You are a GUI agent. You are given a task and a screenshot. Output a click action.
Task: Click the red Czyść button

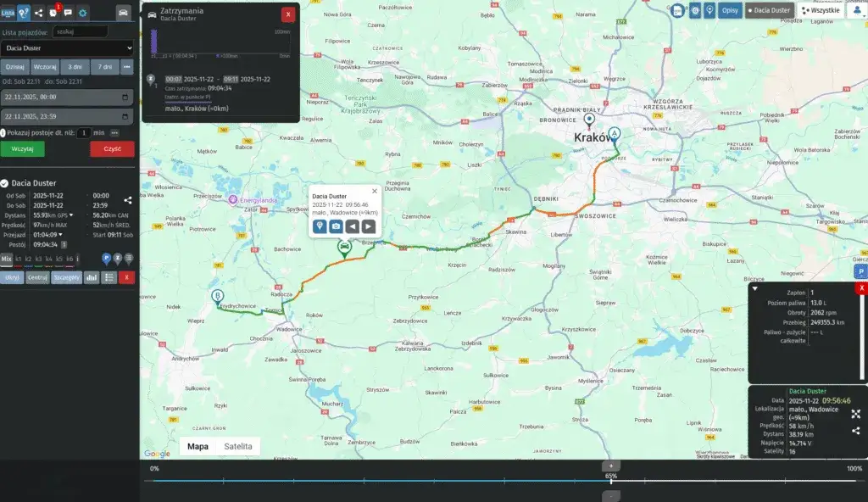click(x=113, y=149)
